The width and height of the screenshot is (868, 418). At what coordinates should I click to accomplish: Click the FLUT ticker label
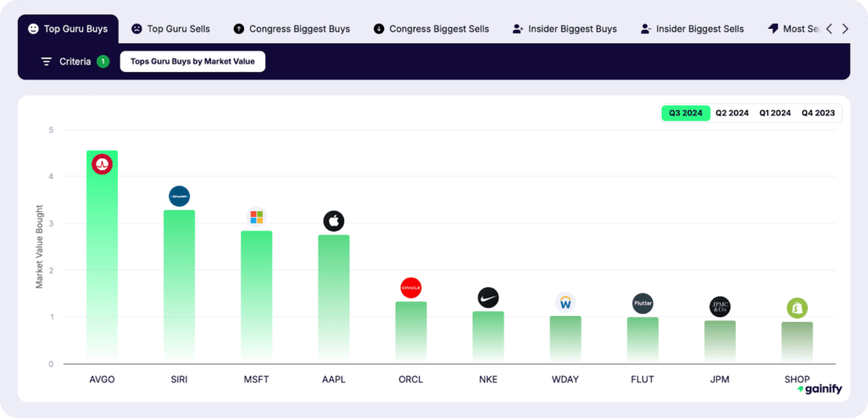coord(643,380)
